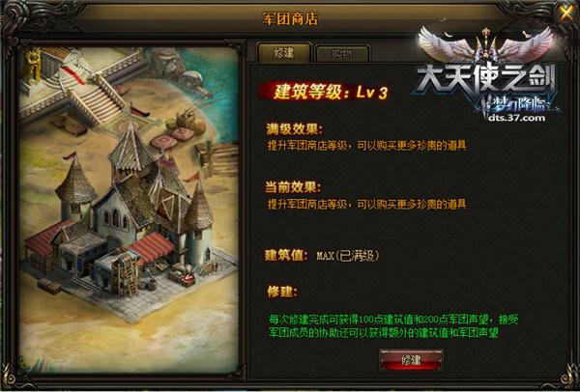
Task: Click the winged sword emblem of the logo
Action: tap(486, 45)
